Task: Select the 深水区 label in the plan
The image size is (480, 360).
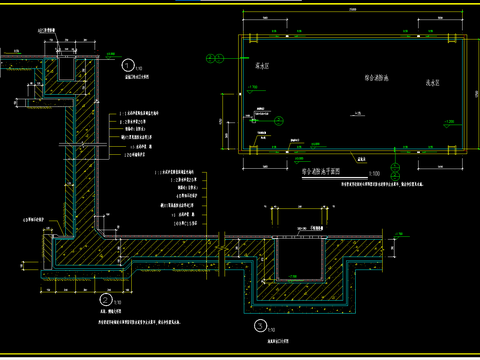Action: pyautogui.click(x=262, y=66)
